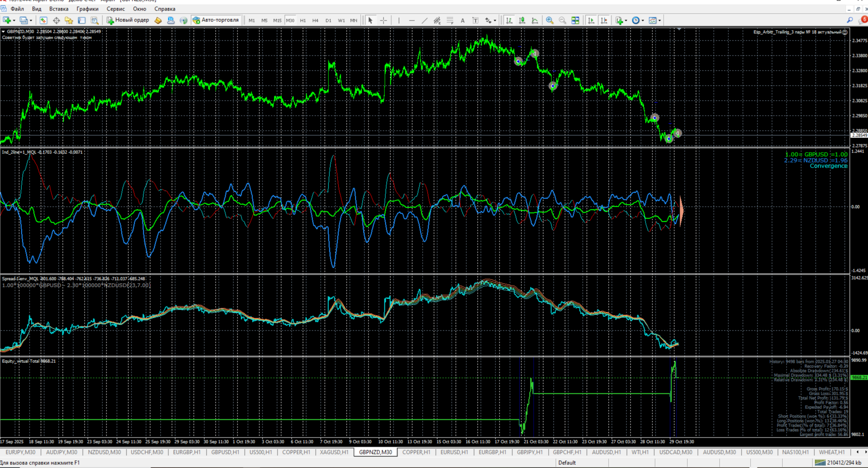Switch to the EURUSD,H1 chart tab
Image resolution: width=868 pixels, height=468 pixels.
click(x=454, y=452)
